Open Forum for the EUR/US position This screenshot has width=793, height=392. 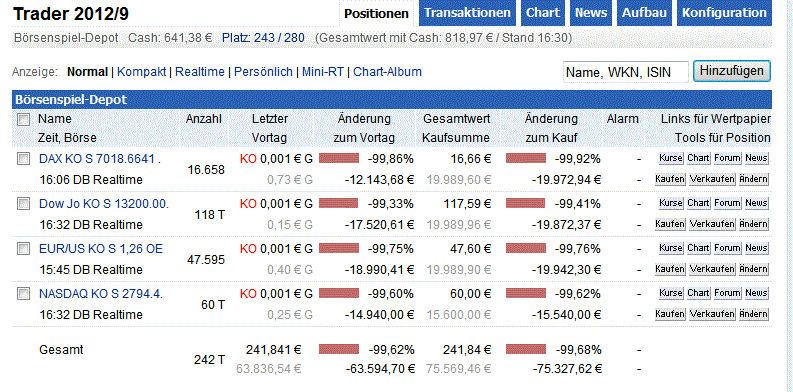pos(727,248)
